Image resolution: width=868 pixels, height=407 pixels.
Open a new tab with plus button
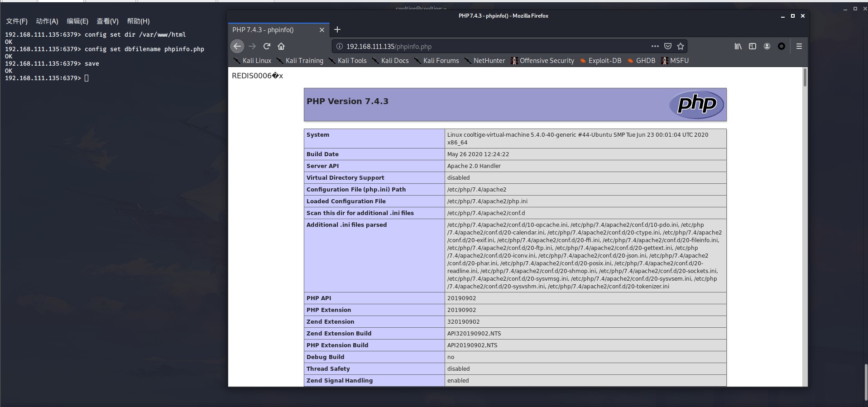pyautogui.click(x=337, y=29)
